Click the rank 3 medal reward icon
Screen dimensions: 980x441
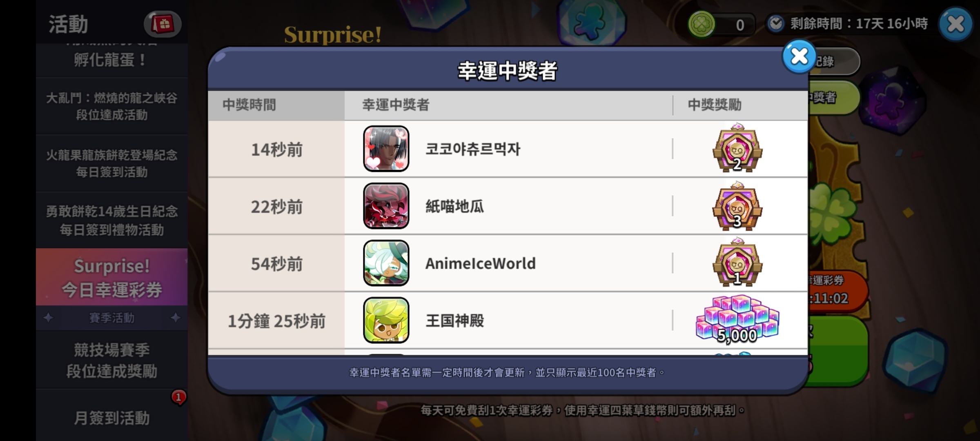coord(737,205)
